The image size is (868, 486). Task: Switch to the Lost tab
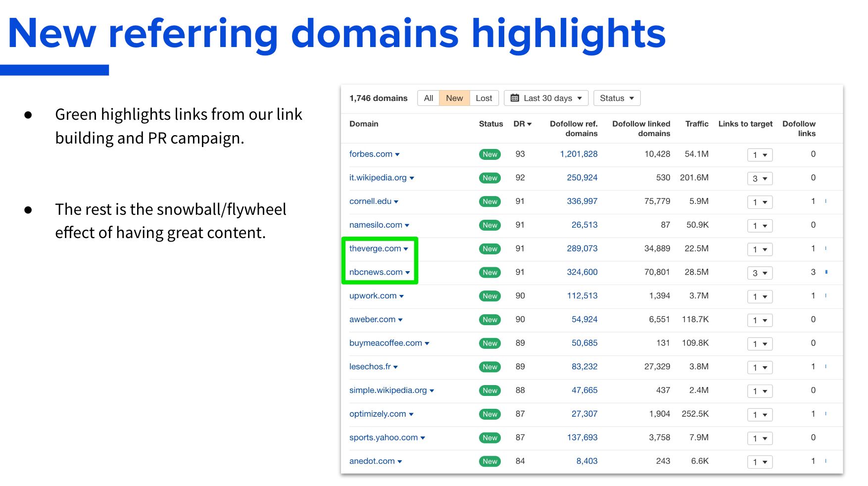pos(483,98)
